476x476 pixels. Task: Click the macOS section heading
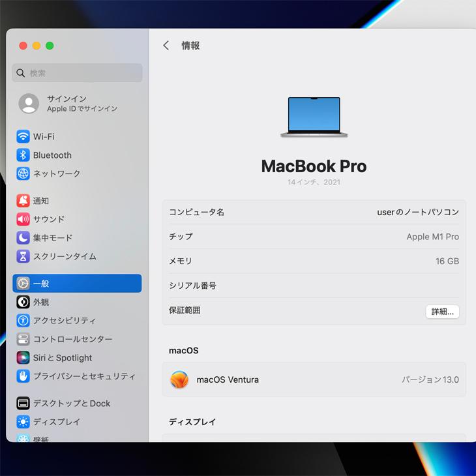[184, 351]
